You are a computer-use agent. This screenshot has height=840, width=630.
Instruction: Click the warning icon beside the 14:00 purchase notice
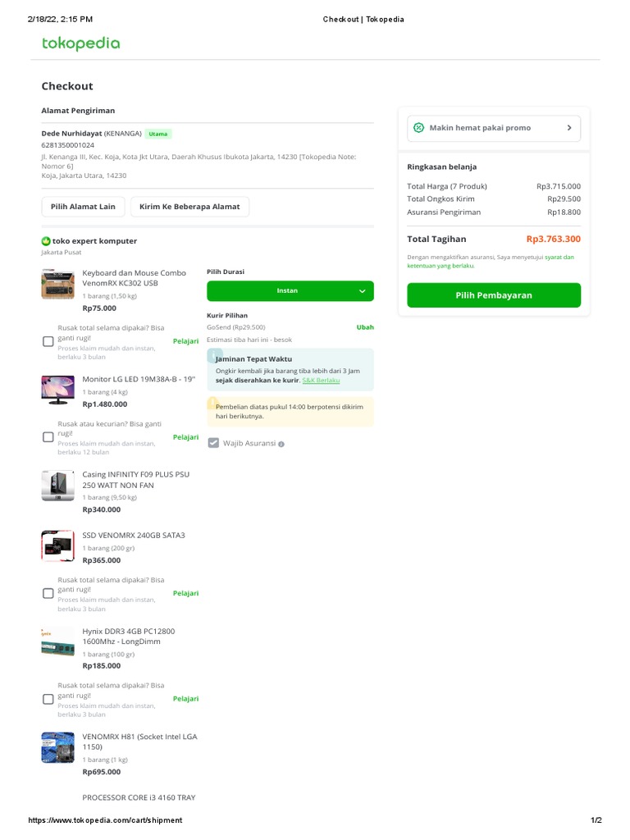213,402
